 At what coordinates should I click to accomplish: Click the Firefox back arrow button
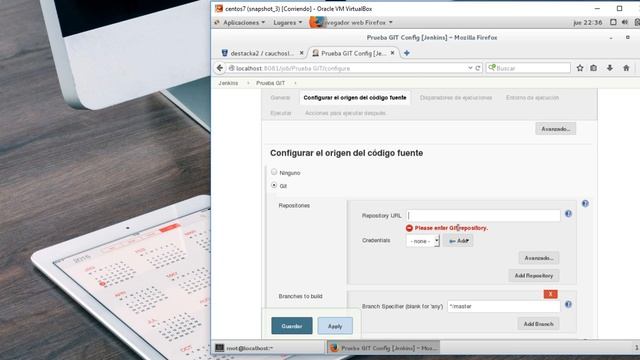pos(220,68)
